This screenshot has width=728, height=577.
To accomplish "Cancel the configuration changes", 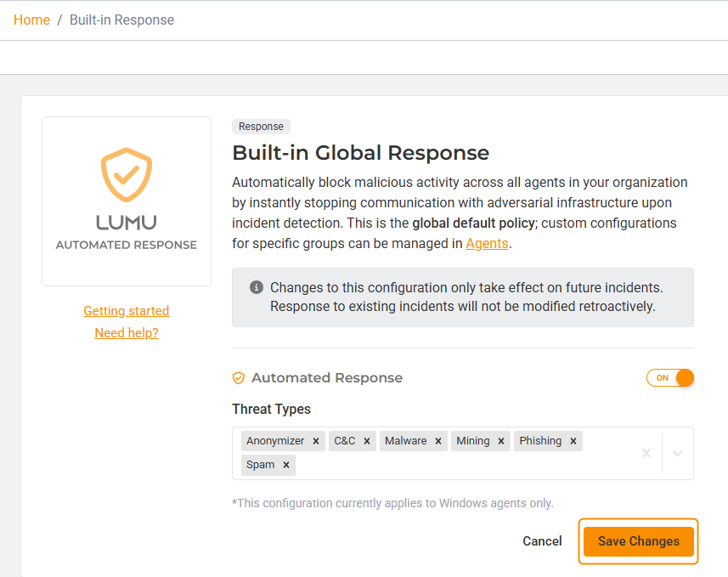I will point(542,541).
